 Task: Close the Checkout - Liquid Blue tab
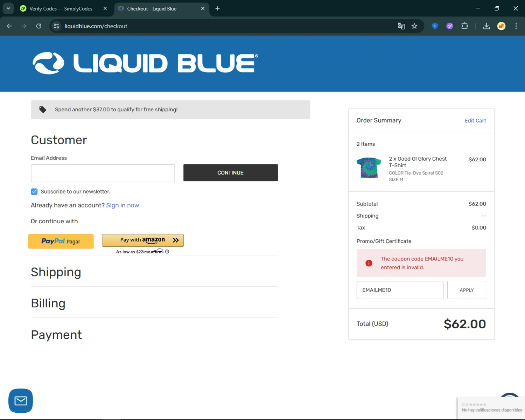(x=203, y=8)
